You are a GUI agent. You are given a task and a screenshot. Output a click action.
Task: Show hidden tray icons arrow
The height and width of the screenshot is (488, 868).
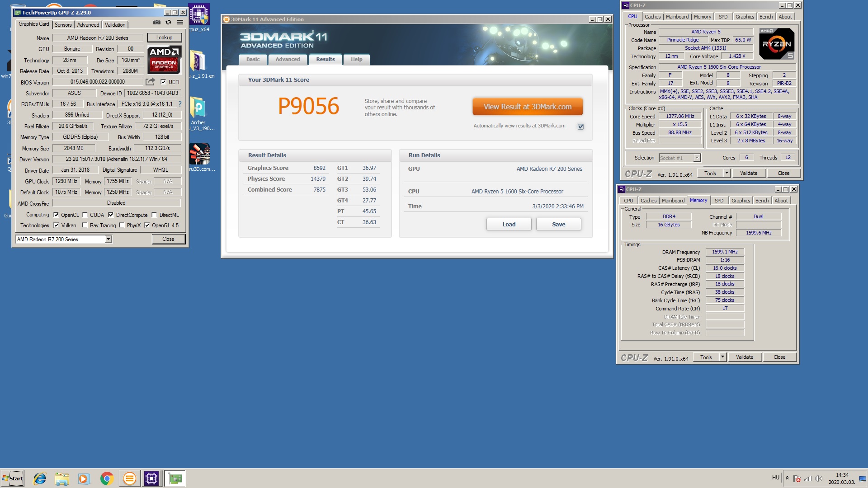(787, 478)
